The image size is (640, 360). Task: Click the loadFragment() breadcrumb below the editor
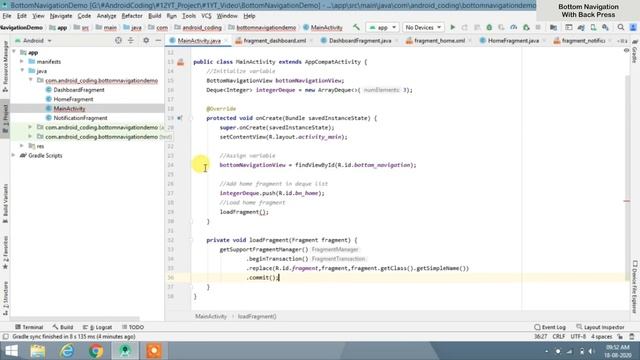tap(257, 316)
